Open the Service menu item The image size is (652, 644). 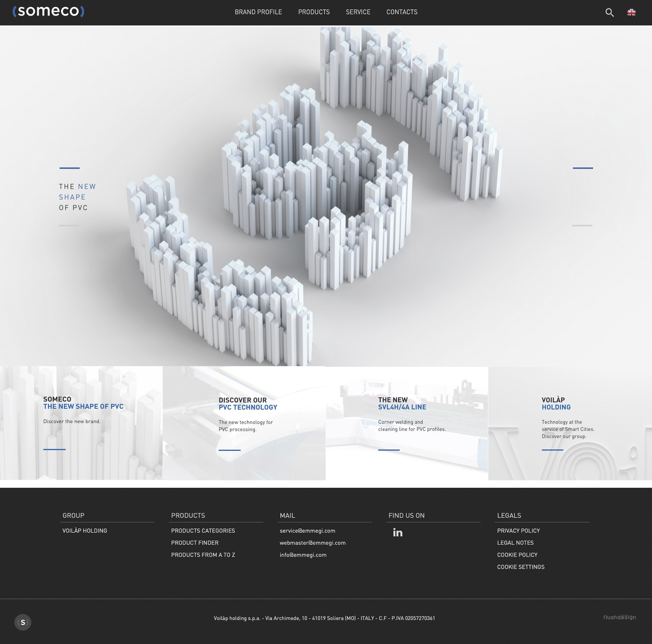pos(358,12)
